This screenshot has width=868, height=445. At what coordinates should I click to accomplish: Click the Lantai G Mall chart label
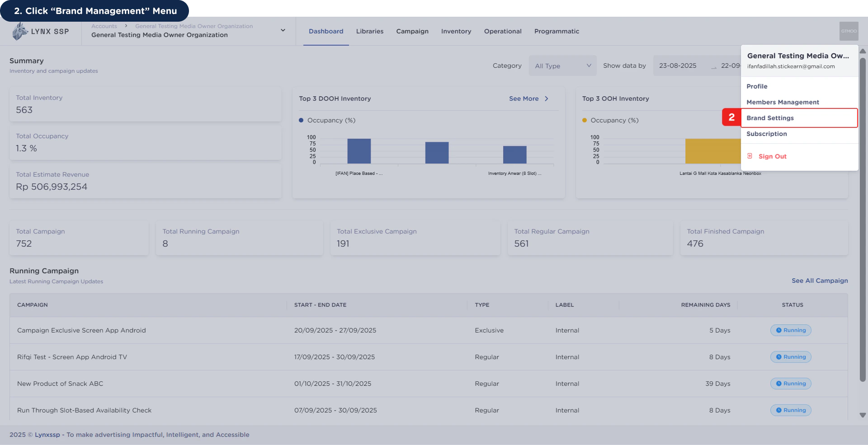[x=720, y=173]
